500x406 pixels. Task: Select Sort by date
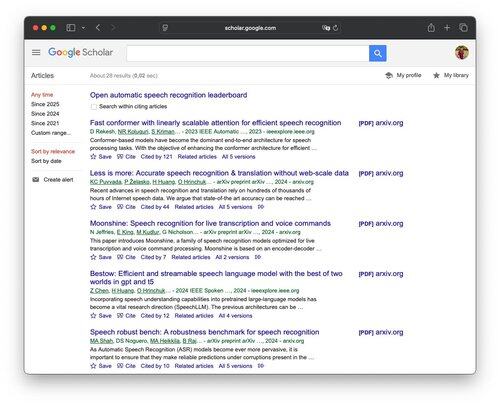click(x=46, y=161)
